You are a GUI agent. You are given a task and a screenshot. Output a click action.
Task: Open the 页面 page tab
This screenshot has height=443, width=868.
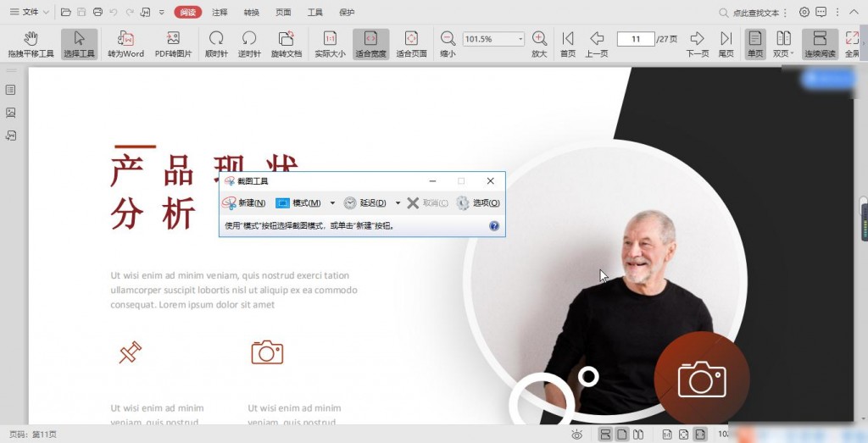[x=283, y=12]
